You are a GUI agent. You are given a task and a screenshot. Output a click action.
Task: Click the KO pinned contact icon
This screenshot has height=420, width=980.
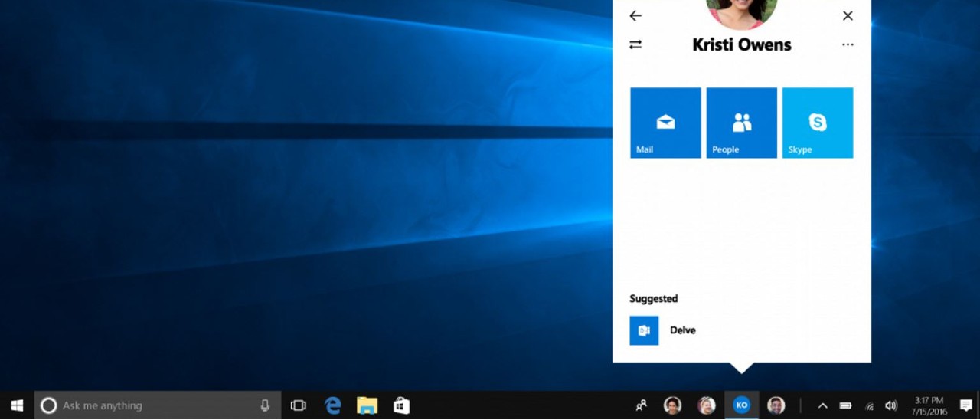(x=741, y=405)
